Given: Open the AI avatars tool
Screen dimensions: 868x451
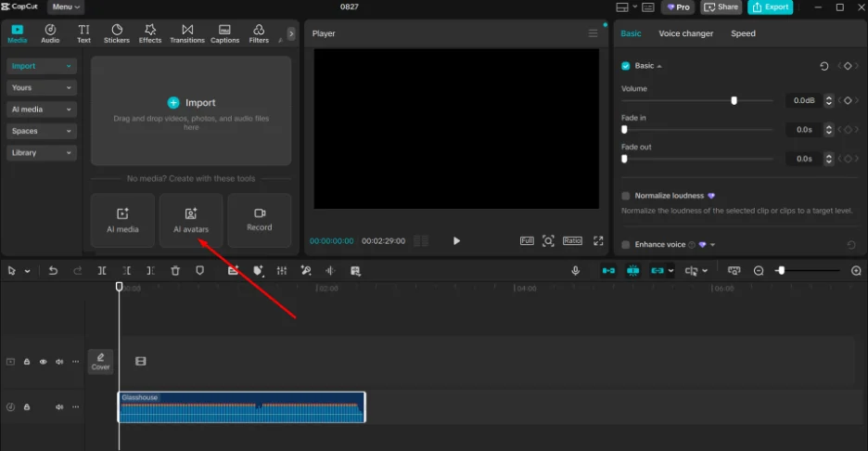Looking at the screenshot, I should point(190,220).
